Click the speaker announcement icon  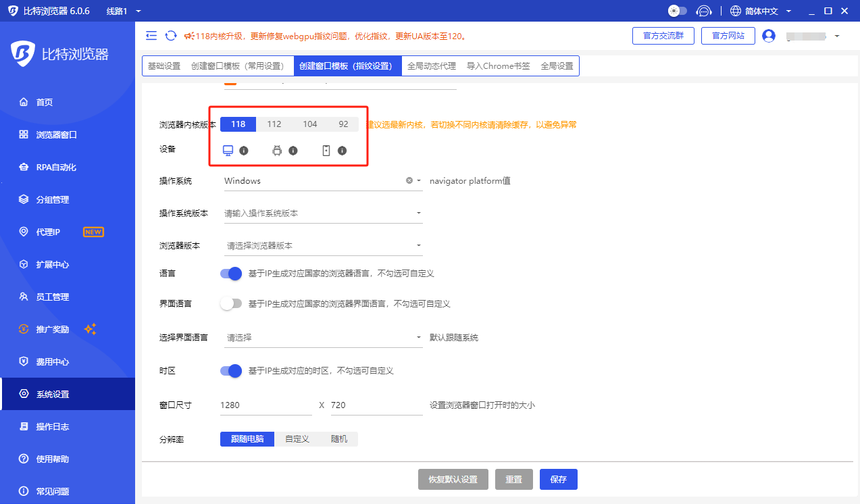190,36
